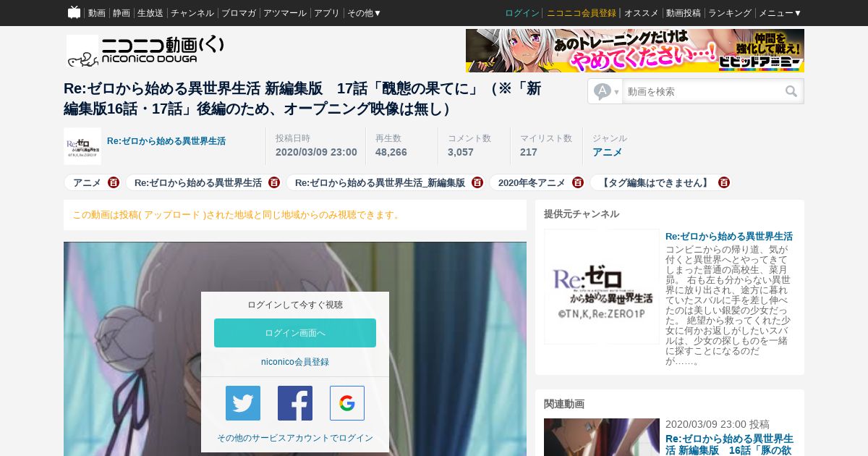Log in with Twitter icon
Image resolution: width=868 pixels, height=456 pixels.
tap(243, 403)
